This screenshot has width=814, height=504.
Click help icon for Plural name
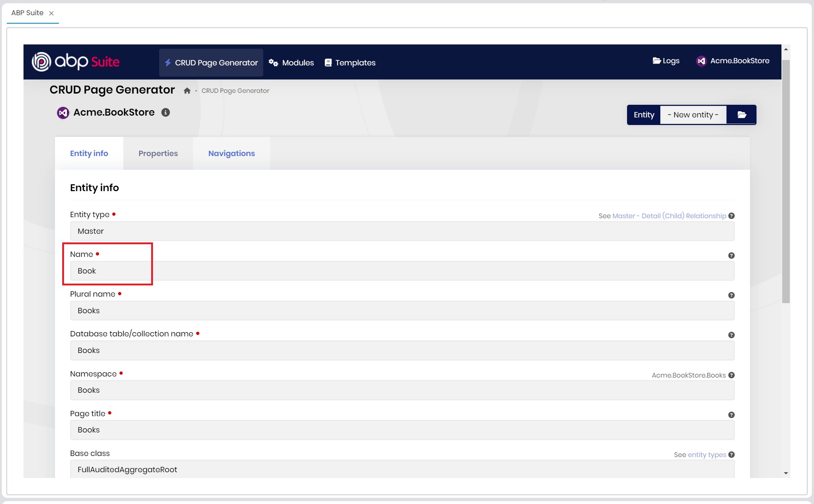[x=731, y=295]
